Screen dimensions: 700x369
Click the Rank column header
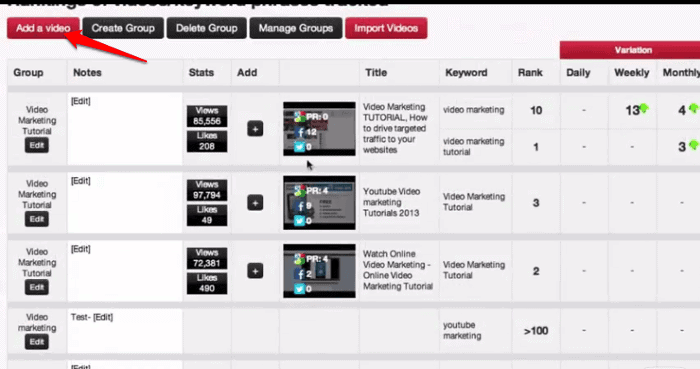point(530,73)
